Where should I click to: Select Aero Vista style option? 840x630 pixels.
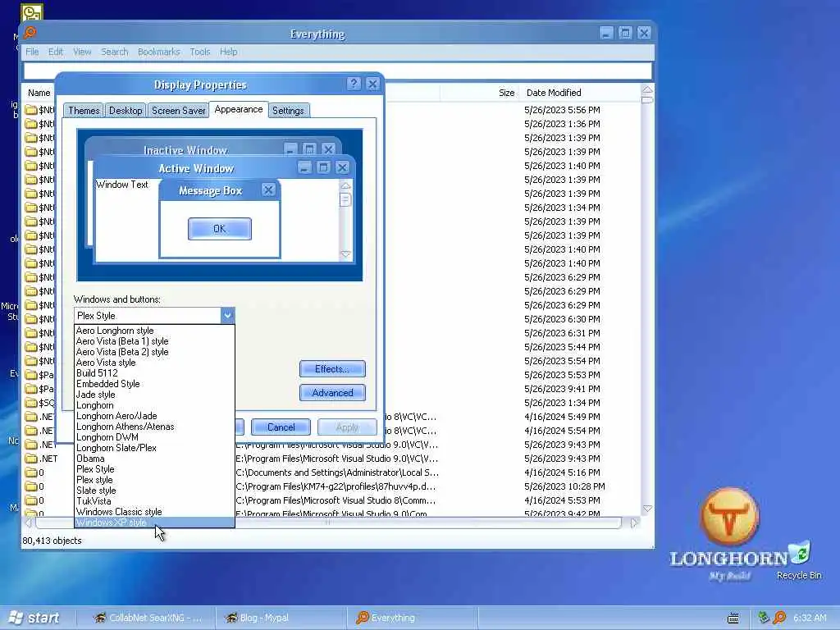pos(154,363)
